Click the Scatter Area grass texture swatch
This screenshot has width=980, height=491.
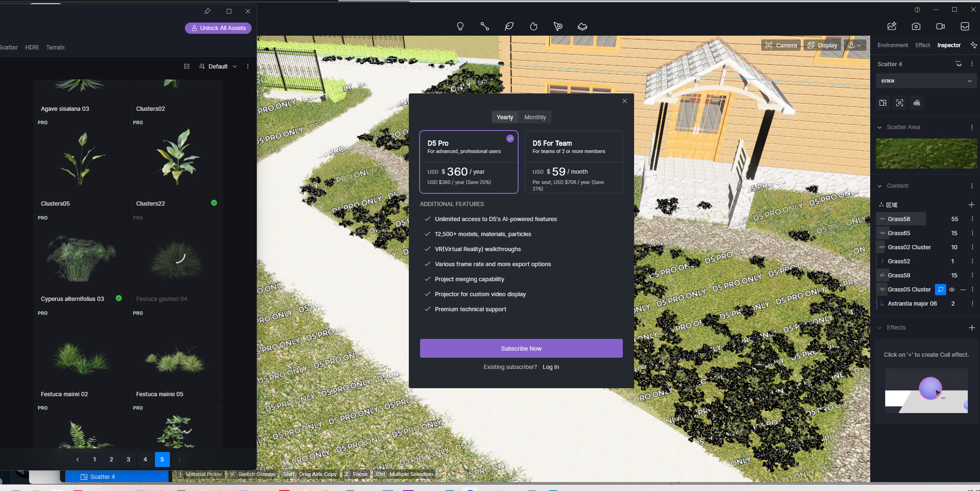pyautogui.click(x=926, y=153)
